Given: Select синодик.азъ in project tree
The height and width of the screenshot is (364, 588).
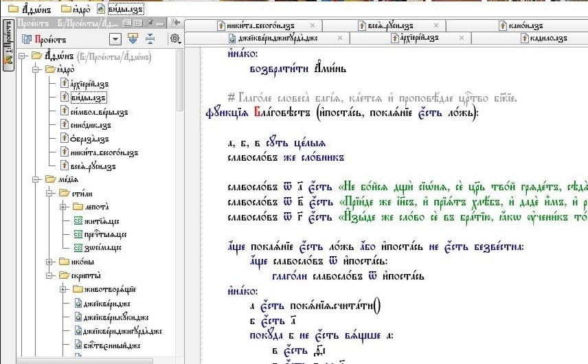Looking at the screenshot, I should tap(91, 125).
